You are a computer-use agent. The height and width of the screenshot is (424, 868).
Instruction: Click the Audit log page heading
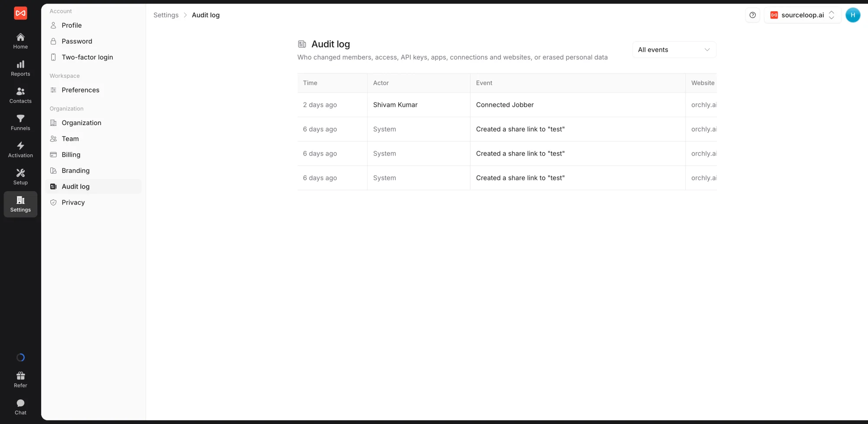(331, 44)
